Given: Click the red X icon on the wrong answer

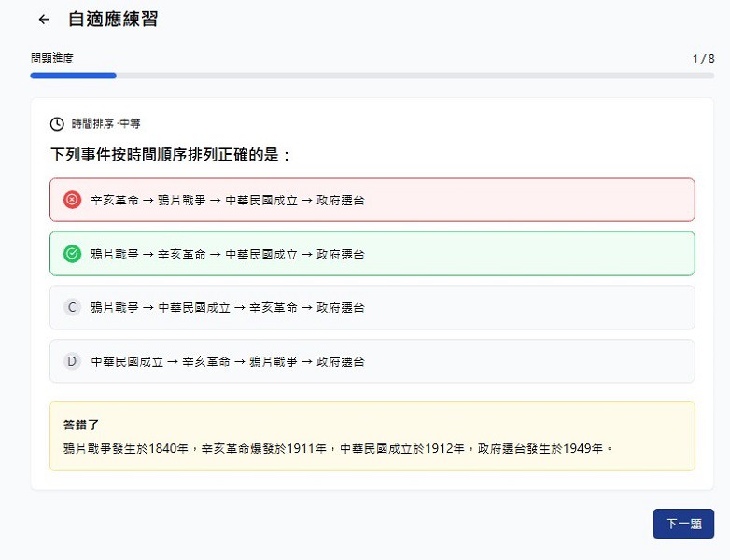Looking at the screenshot, I should click(x=72, y=200).
